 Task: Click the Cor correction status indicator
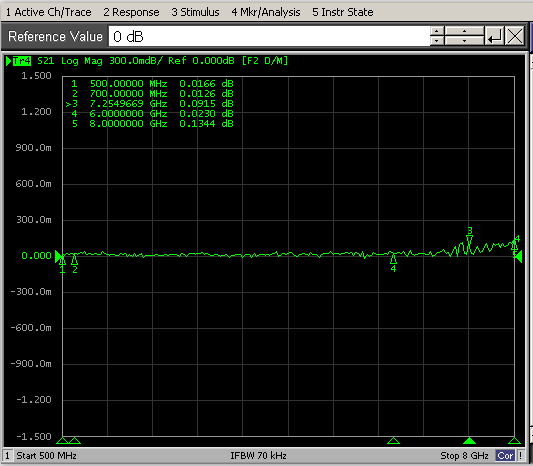point(505,455)
